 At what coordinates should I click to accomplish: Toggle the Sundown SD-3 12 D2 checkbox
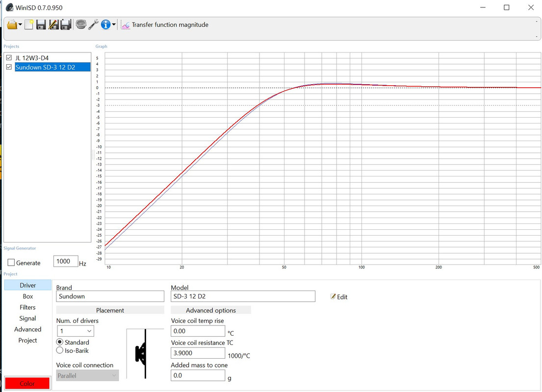(9, 67)
